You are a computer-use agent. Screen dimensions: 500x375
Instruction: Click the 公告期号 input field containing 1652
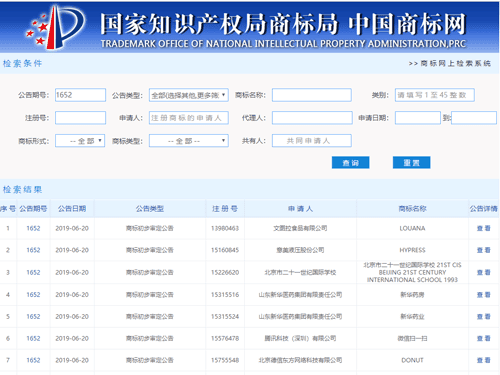click(80, 95)
